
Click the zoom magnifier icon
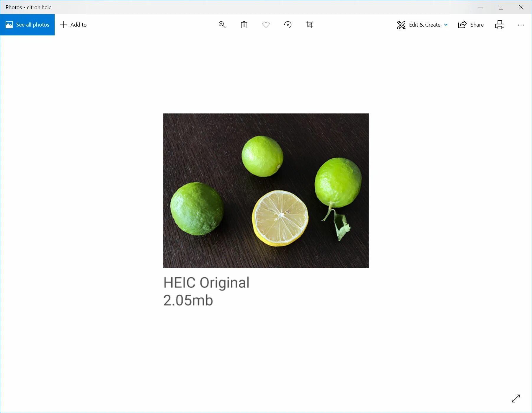pos(222,25)
